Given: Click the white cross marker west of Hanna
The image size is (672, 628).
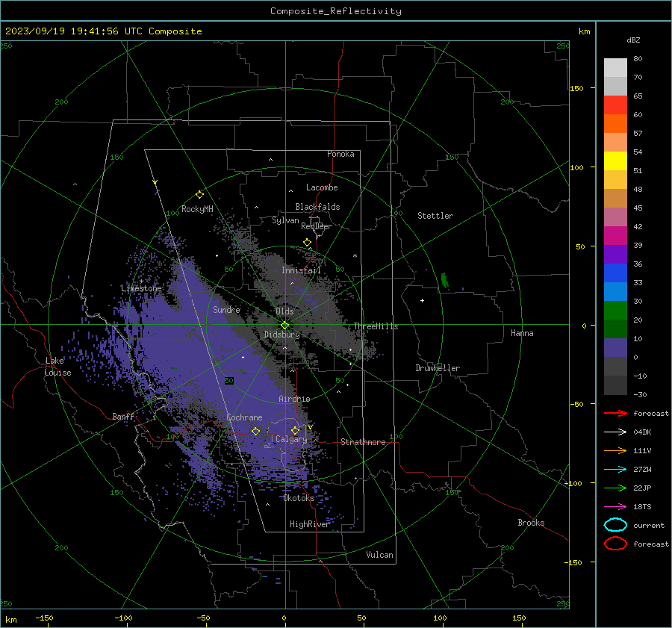Looking at the screenshot, I should [x=422, y=300].
